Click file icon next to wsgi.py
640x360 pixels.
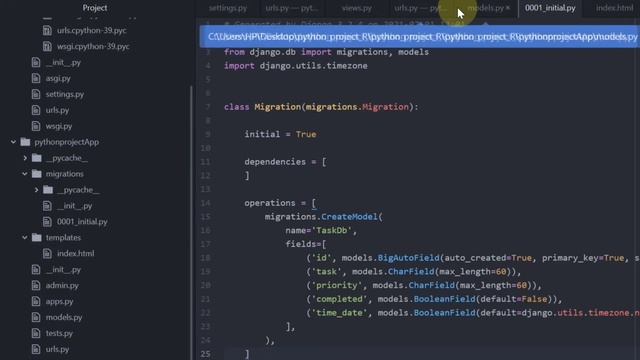click(36, 126)
